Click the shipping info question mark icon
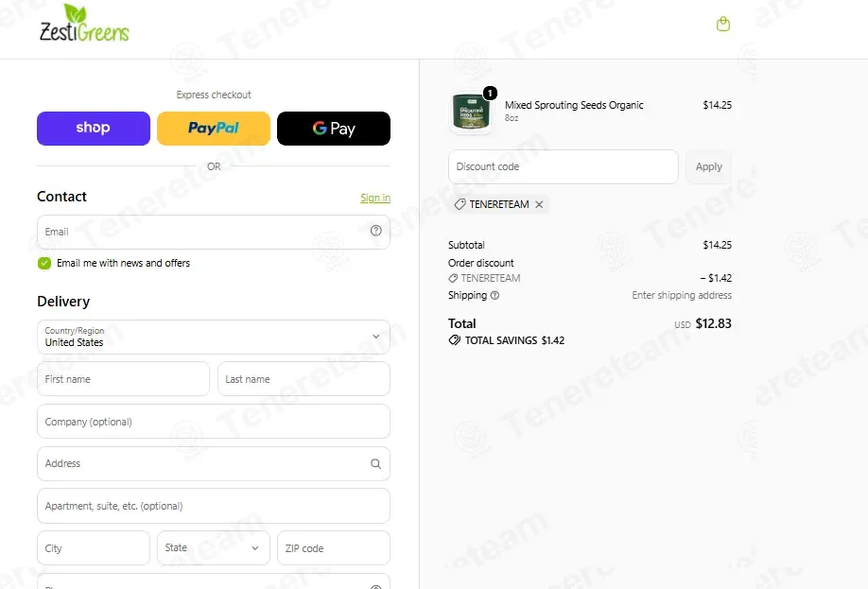 (x=495, y=296)
